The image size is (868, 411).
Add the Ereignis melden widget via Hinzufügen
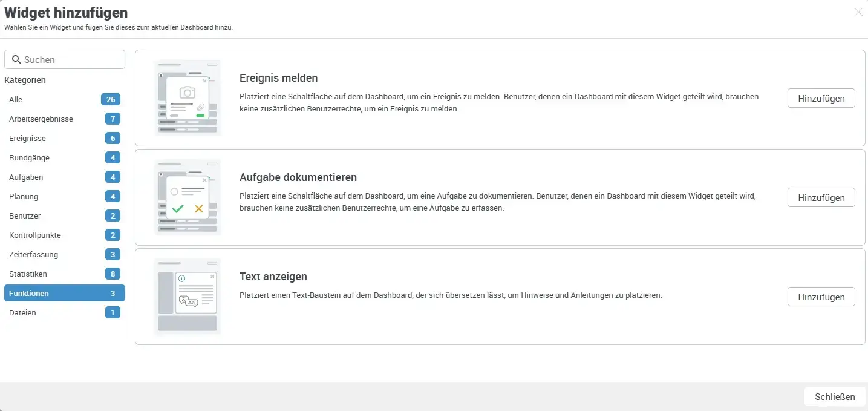[x=821, y=97]
